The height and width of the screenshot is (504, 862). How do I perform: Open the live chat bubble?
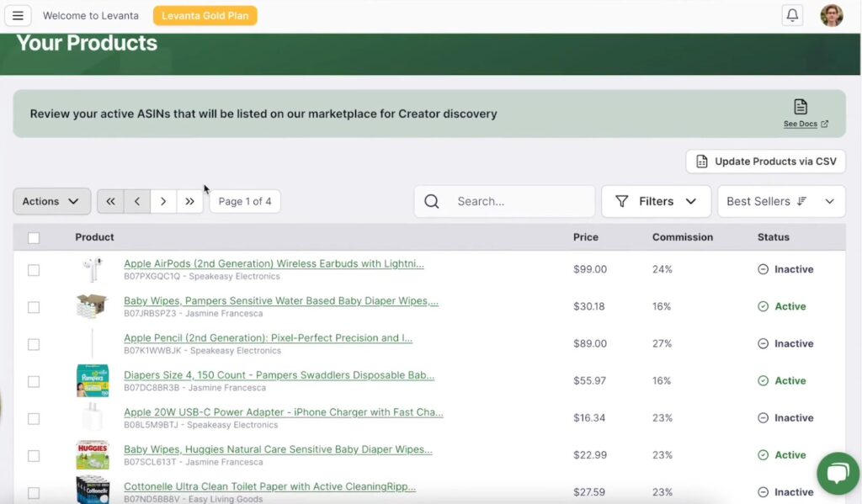point(838,473)
